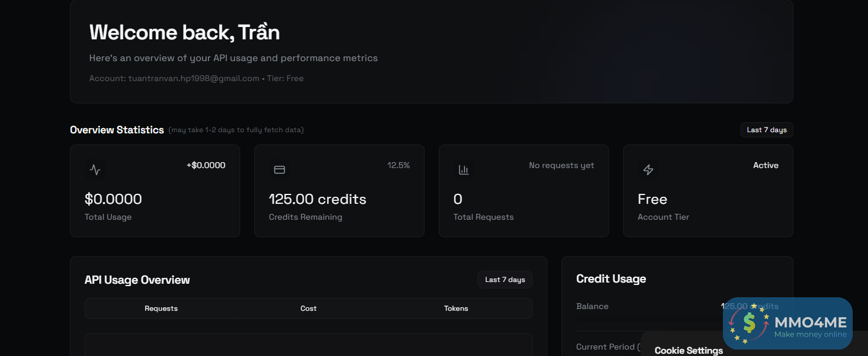Click the 12.5% credits percentage indicator
Screen dimensions: 868x356
(398, 166)
